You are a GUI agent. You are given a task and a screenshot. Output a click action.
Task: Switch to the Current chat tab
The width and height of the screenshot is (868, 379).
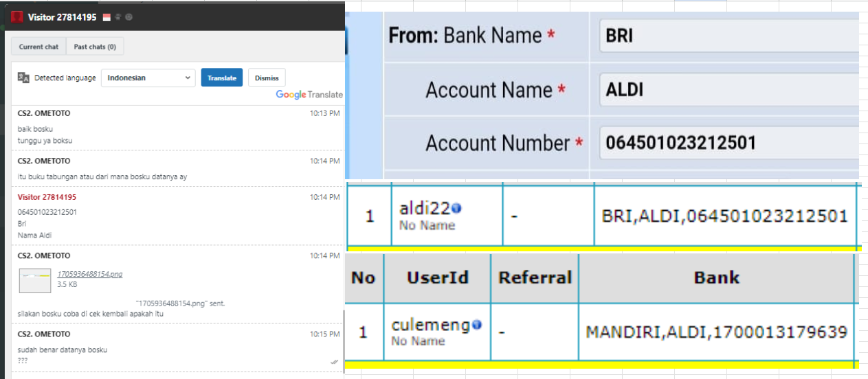click(x=38, y=47)
